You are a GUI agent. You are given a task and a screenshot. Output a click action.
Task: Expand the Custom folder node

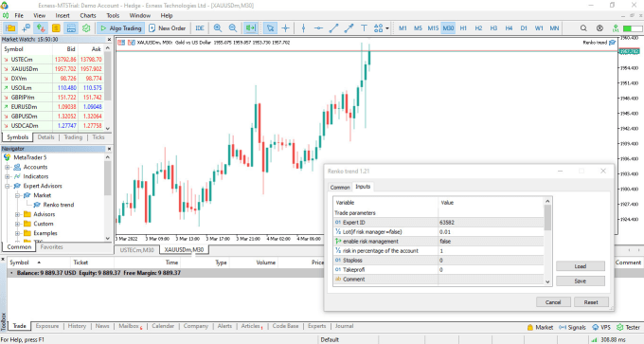coord(17,224)
